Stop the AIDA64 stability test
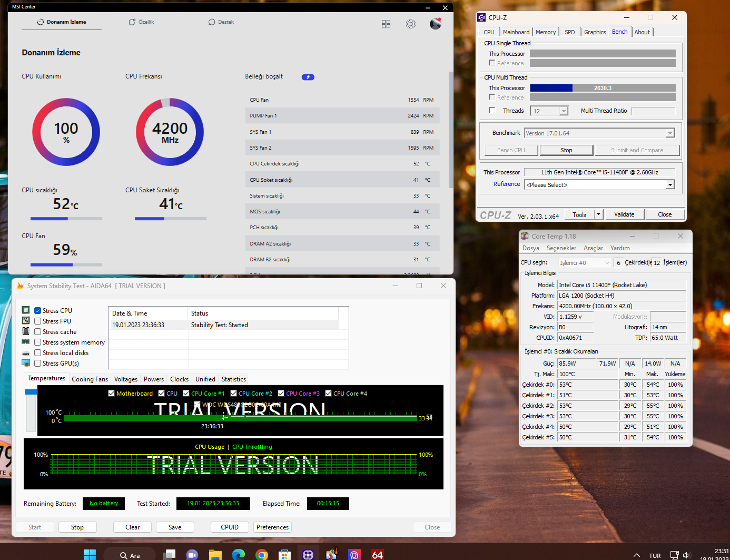730x560 pixels. pyautogui.click(x=77, y=527)
